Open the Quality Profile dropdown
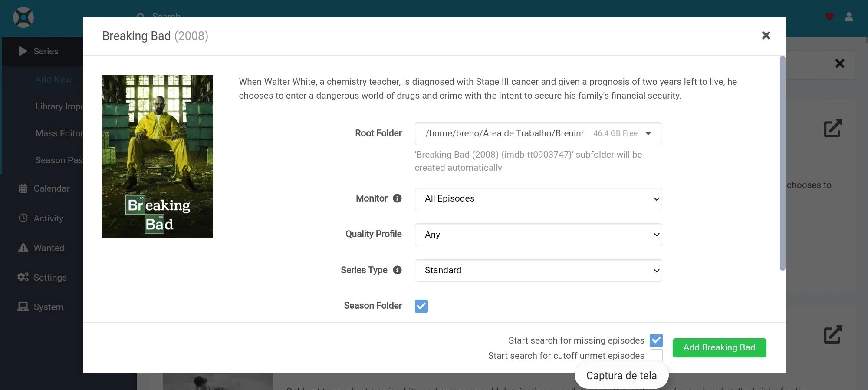Viewport: 868px width, 390px height. (x=538, y=235)
